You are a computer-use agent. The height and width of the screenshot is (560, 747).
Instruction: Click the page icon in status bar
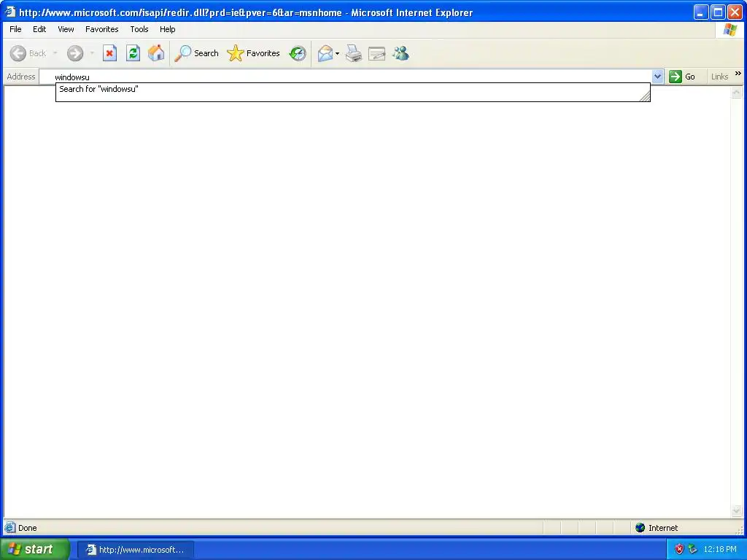9,528
